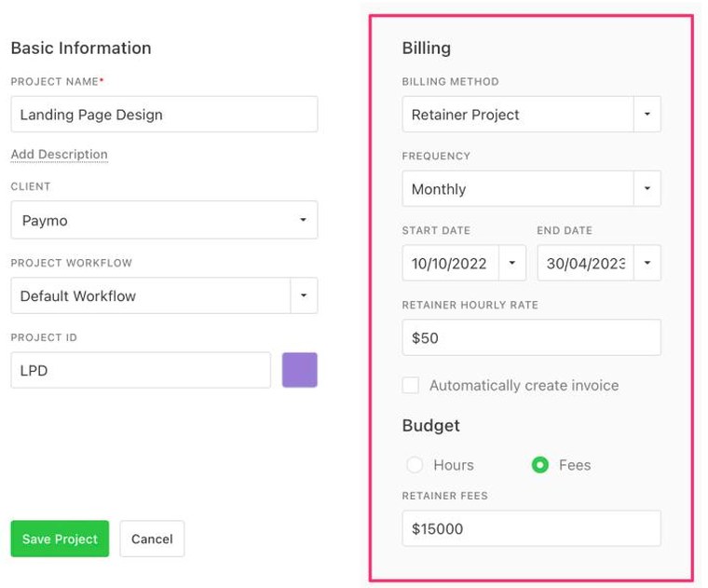Expand the Billing Method dropdown arrow
The image size is (708, 588).
tap(647, 115)
